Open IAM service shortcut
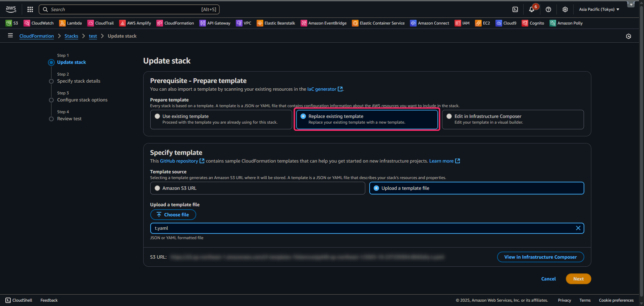This screenshot has width=644, height=306. (462, 23)
